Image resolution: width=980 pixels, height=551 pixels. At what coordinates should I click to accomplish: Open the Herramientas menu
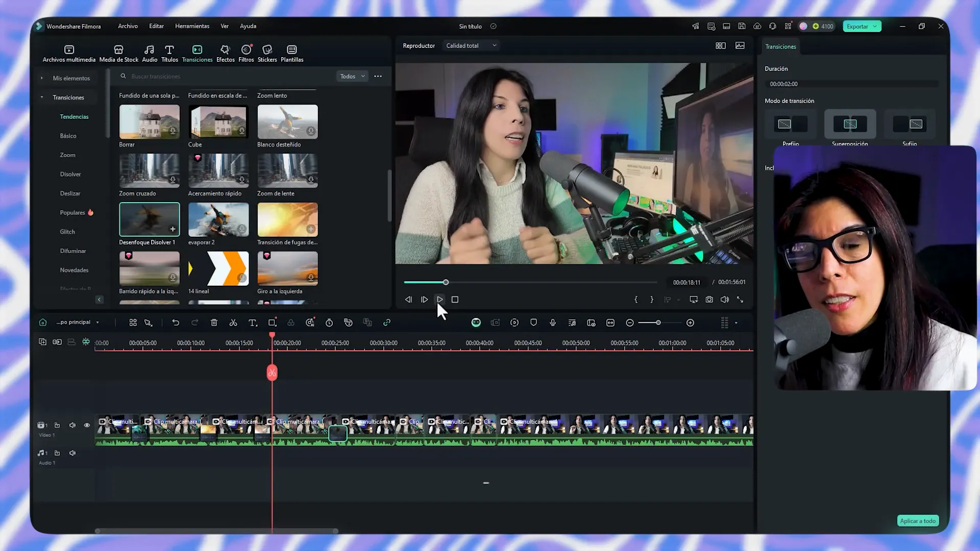pos(192,26)
